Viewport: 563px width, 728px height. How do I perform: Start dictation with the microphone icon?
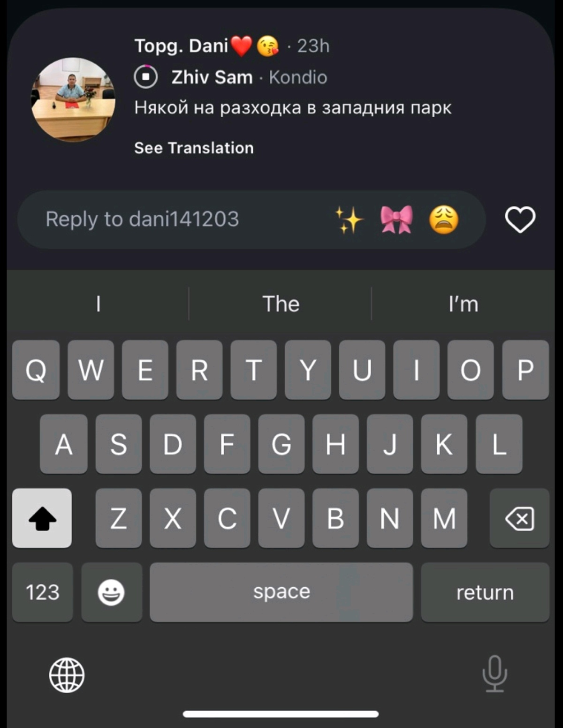click(495, 674)
